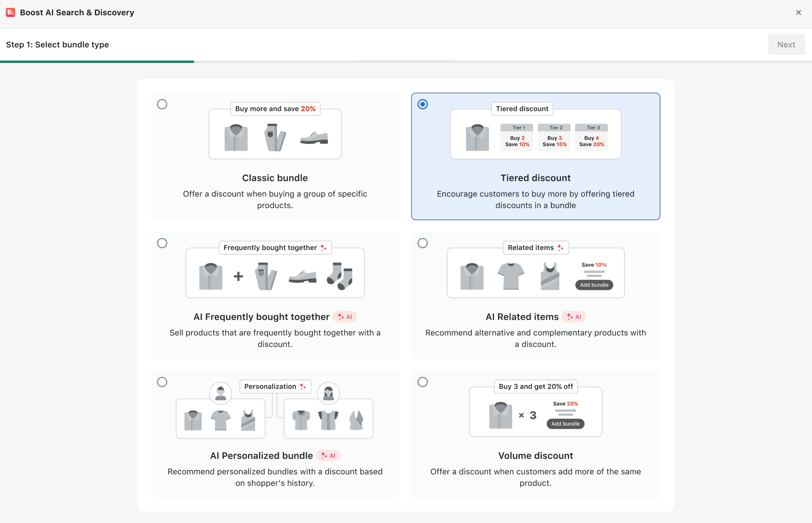Click the sparkle icon on the Personalization label
This screenshot has width=812, height=523.
[x=303, y=386]
